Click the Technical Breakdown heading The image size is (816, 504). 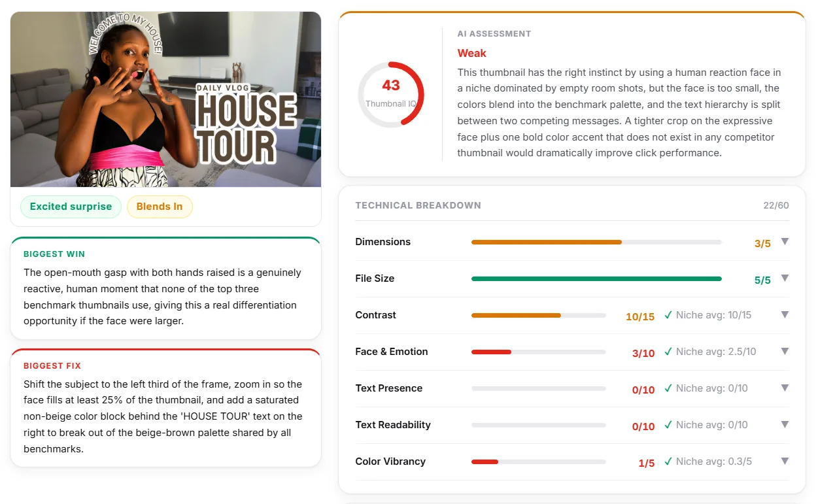coord(418,205)
